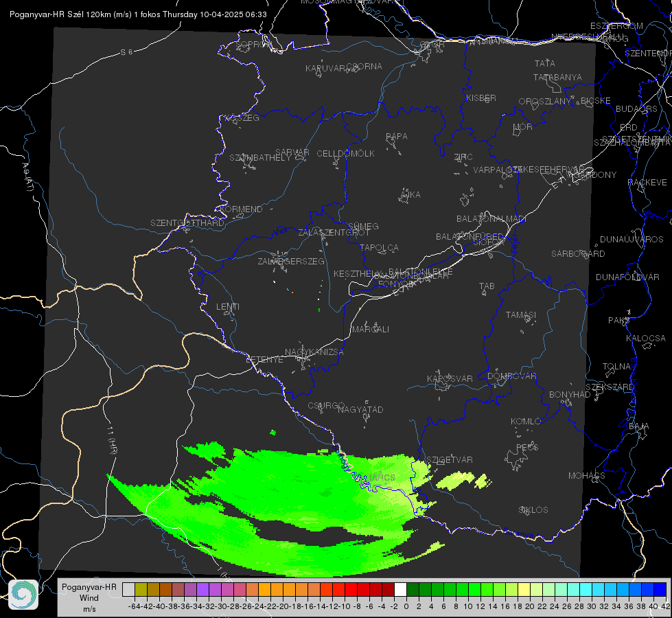Click the SIKLOS city label
Image resolution: width=672 pixels, height=618 pixels.
533,510
